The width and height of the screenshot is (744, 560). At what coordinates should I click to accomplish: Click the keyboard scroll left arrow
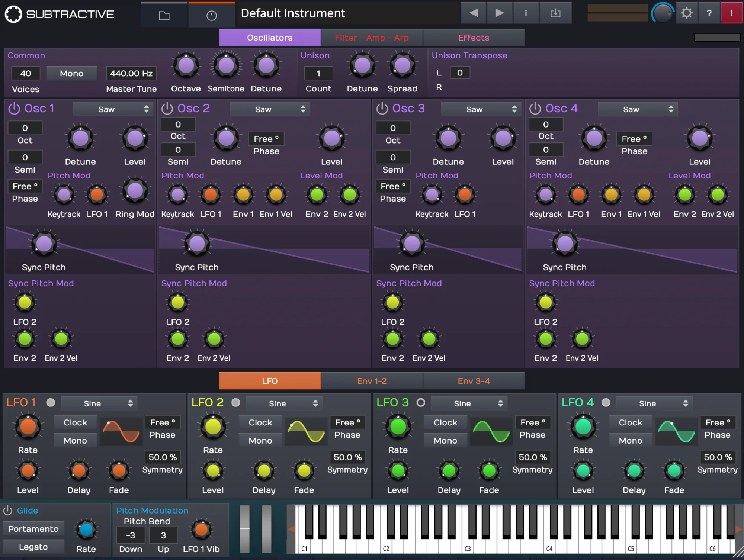coord(291,529)
